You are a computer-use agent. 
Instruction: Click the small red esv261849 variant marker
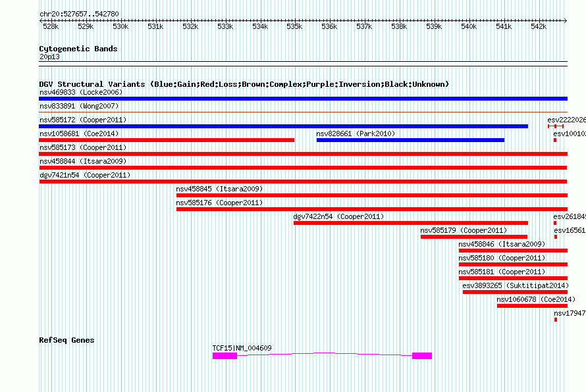point(555,223)
